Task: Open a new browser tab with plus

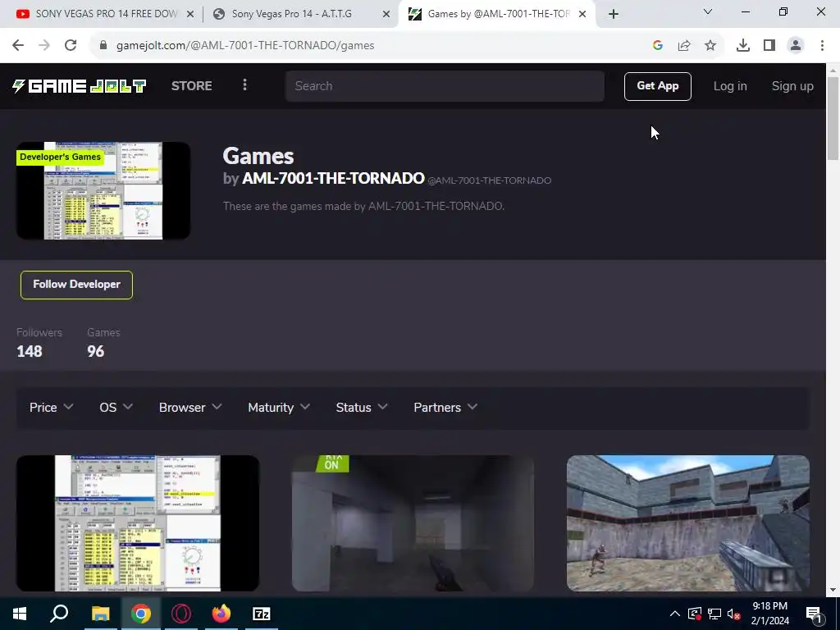Action: pyautogui.click(x=614, y=14)
